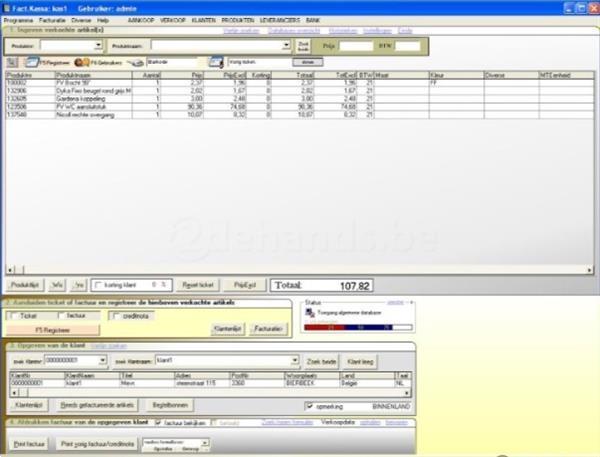This screenshot has width=600, height=457.
Task: Click the Barcode input field
Action: coord(172,62)
